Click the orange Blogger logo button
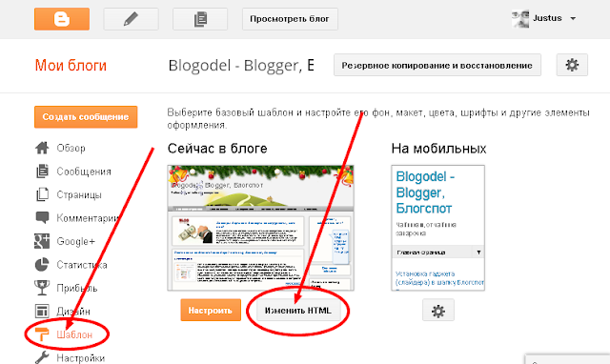 (62, 19)
